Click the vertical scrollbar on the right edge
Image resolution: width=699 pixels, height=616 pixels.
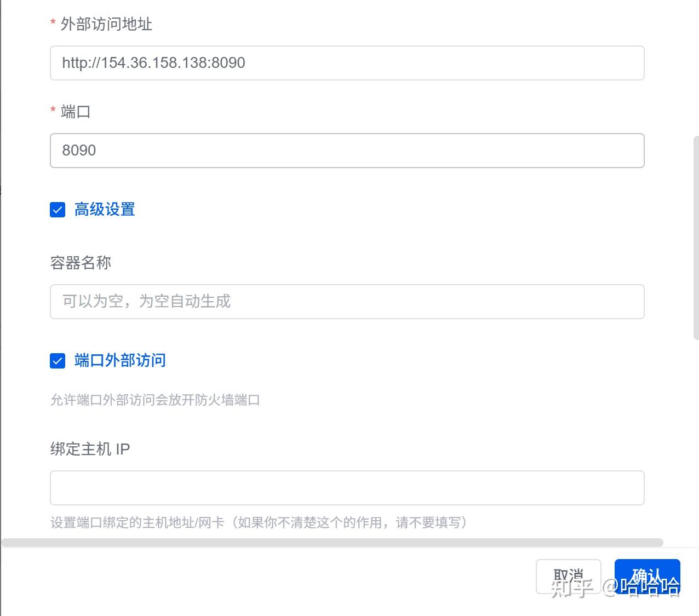696,238
